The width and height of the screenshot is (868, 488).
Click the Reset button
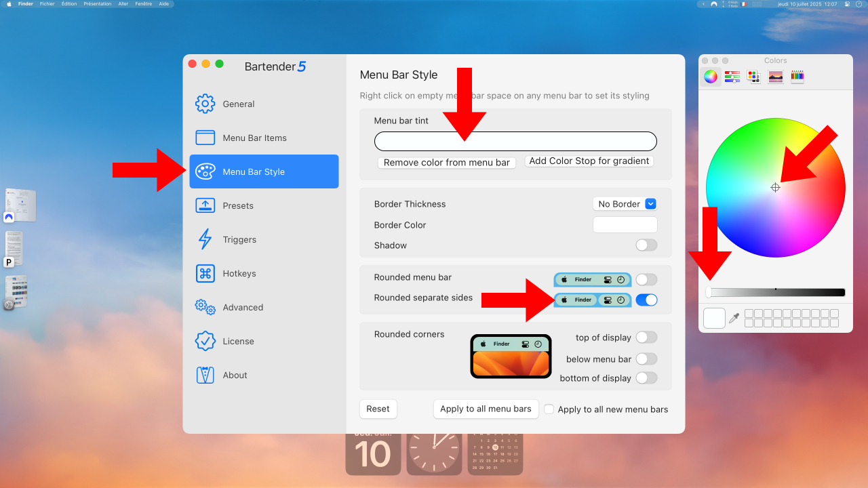[x=378, y=409]
